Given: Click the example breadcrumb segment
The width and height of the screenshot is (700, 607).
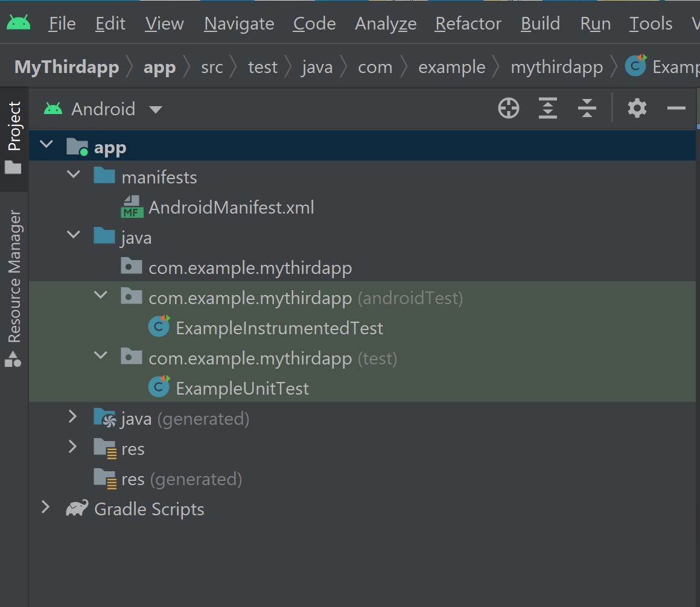Looking at the screenshot, I should pyautogui.click(x=452, y=68).
